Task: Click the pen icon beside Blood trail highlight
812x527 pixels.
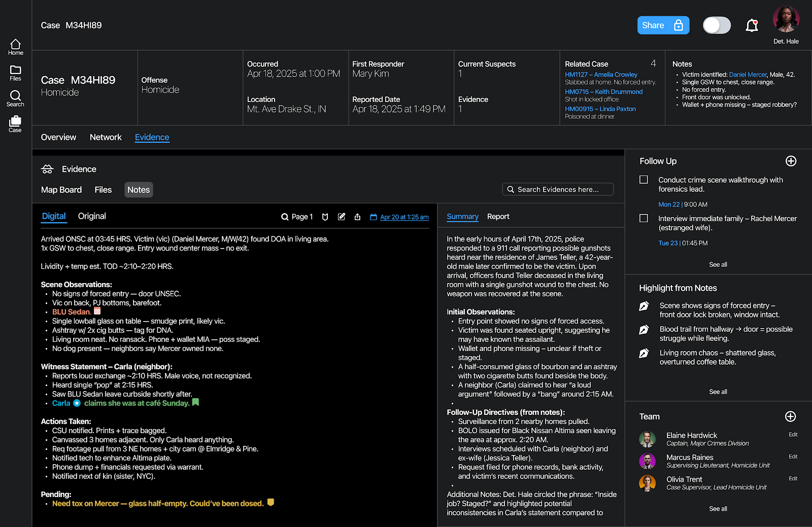Action: pos(644,330)
